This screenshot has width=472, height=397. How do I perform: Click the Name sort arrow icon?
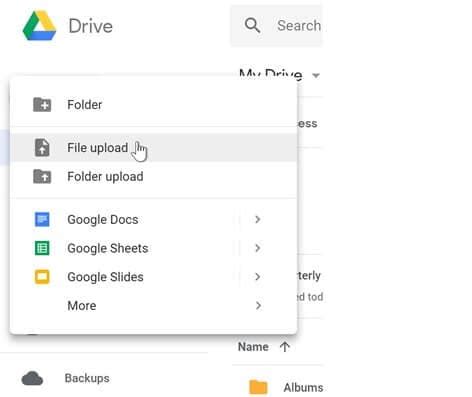(285, 347)
